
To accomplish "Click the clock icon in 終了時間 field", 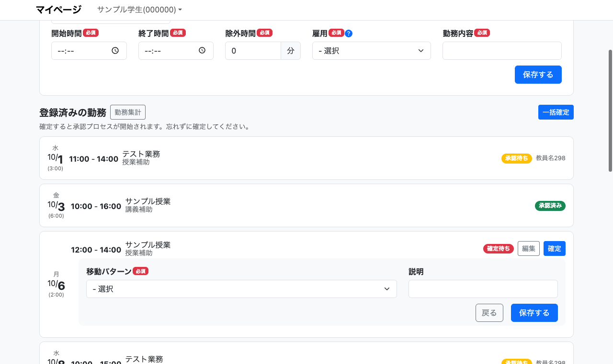I will (202, 51).
